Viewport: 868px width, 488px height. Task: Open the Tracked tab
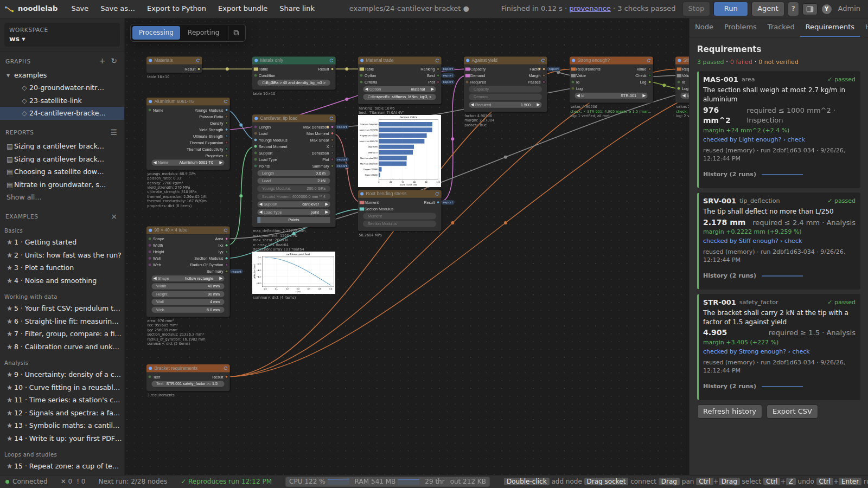click(x=781, y=27)
